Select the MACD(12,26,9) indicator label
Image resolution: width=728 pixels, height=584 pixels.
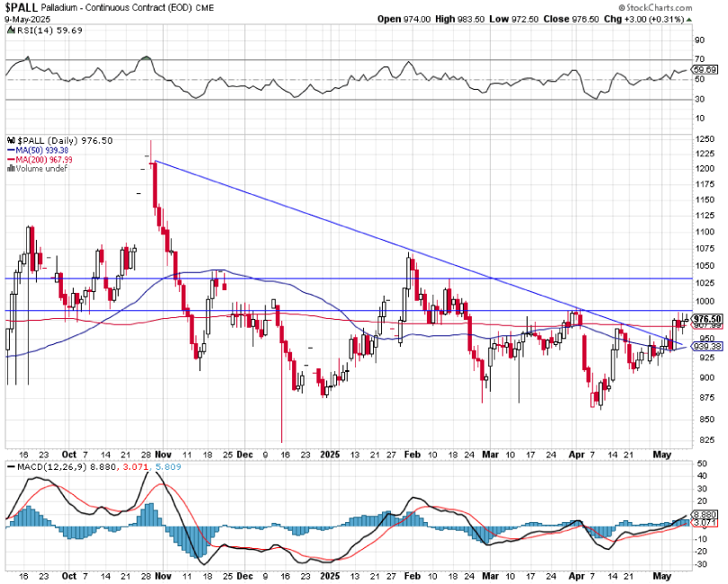42,466
